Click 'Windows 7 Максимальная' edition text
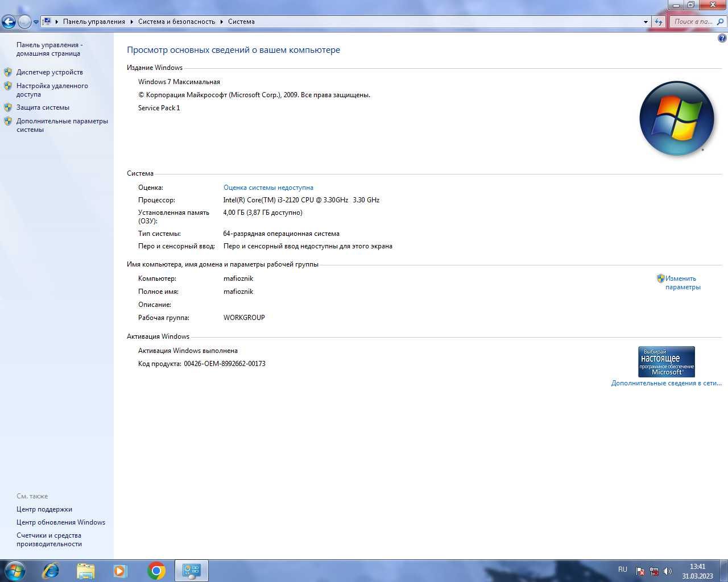Viewport: 728px width, 582px height. 179,82
